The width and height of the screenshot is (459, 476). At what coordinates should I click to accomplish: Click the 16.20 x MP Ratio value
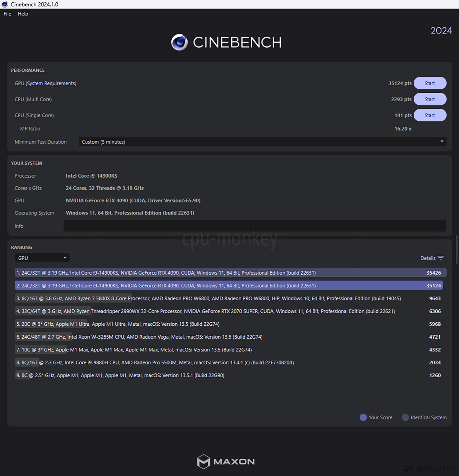[403, 129]
